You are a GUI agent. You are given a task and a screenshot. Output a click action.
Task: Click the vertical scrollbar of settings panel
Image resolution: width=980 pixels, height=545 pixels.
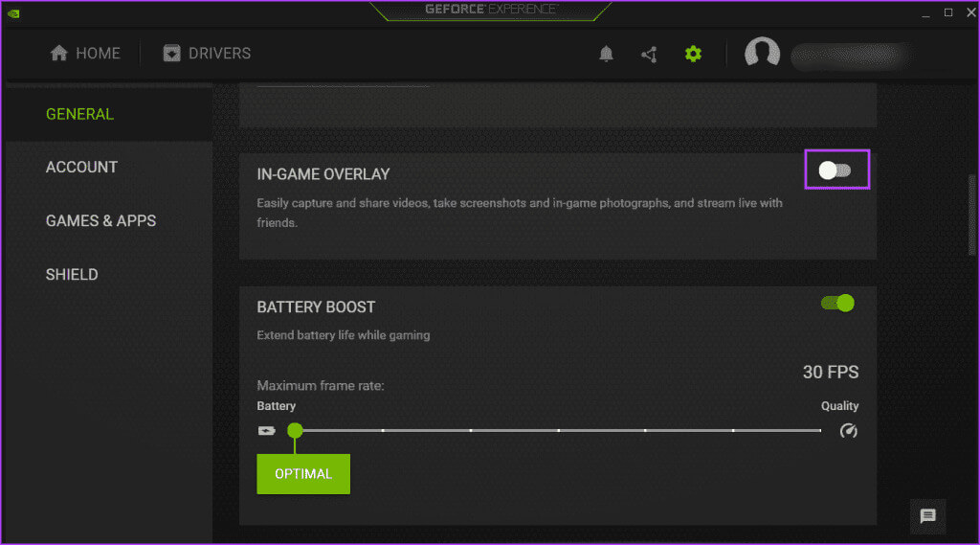[x=972, y=215]
